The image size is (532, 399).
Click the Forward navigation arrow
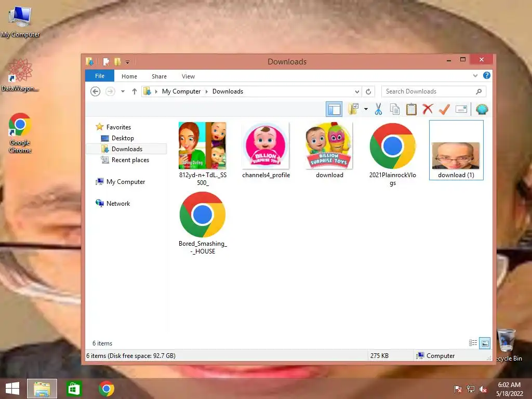point(110,91)
